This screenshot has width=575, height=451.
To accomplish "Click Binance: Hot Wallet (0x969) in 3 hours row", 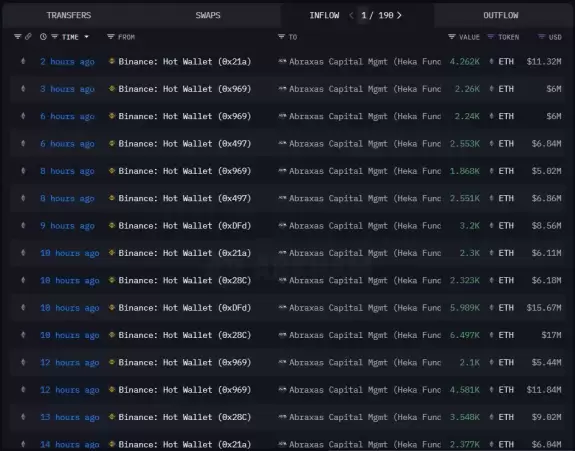I will 184,89.
